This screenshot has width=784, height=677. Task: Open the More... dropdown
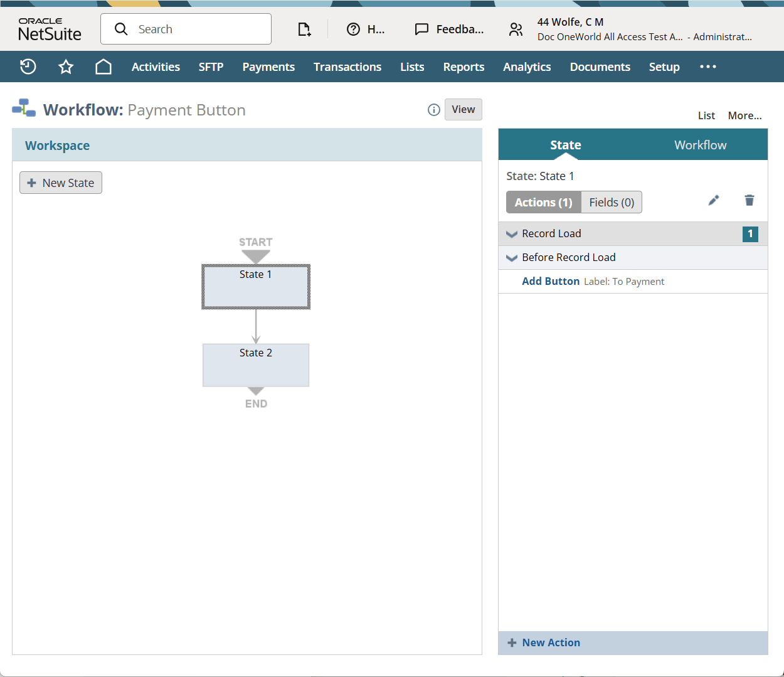[744, 115]
